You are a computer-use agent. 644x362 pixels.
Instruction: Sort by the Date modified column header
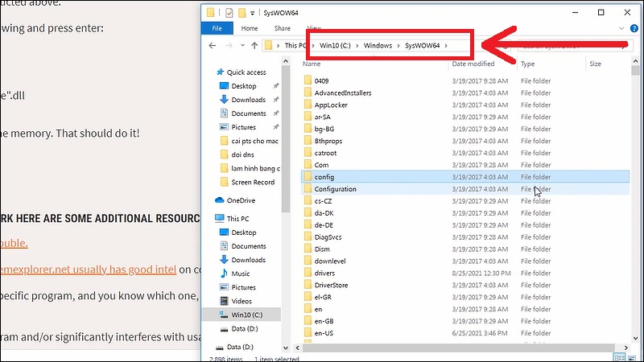[473, 64]
